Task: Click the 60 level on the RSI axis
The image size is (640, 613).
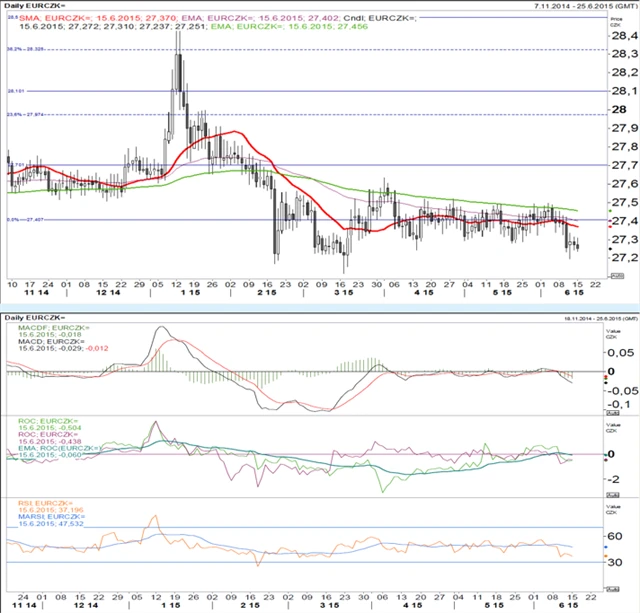Action: pyautogui.click(x=616, y=538)
